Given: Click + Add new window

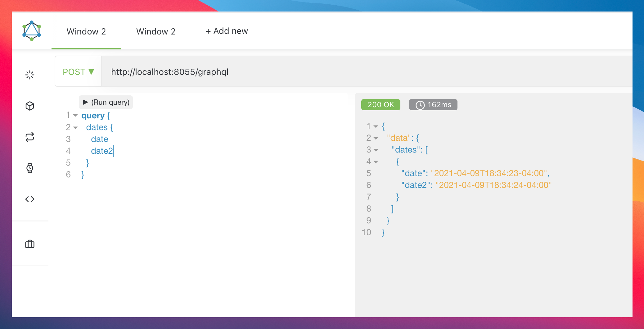Looking at the screenshot, I should coord(227,31).
